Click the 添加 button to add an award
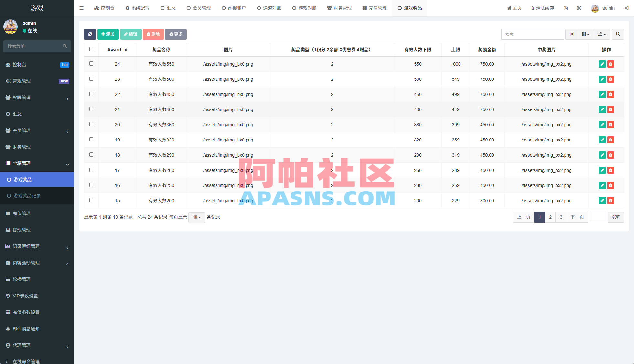634x364 pixels. [108, 34]
